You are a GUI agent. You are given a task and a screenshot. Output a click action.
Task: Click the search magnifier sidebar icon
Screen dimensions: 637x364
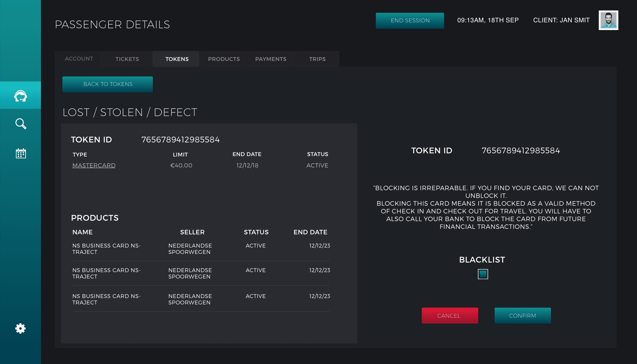pyautogui.click(x=21, y=124)
